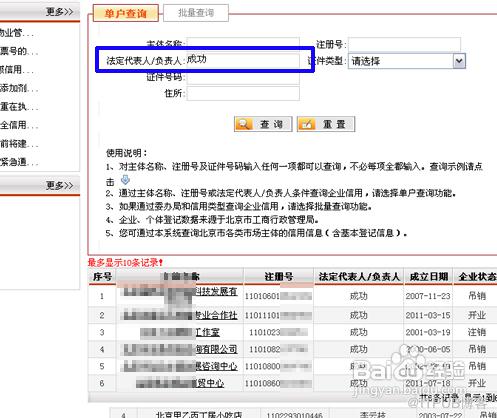Click the 注册号 input field
The height and width of the screenshot is (418, 497).
point(404,44)
